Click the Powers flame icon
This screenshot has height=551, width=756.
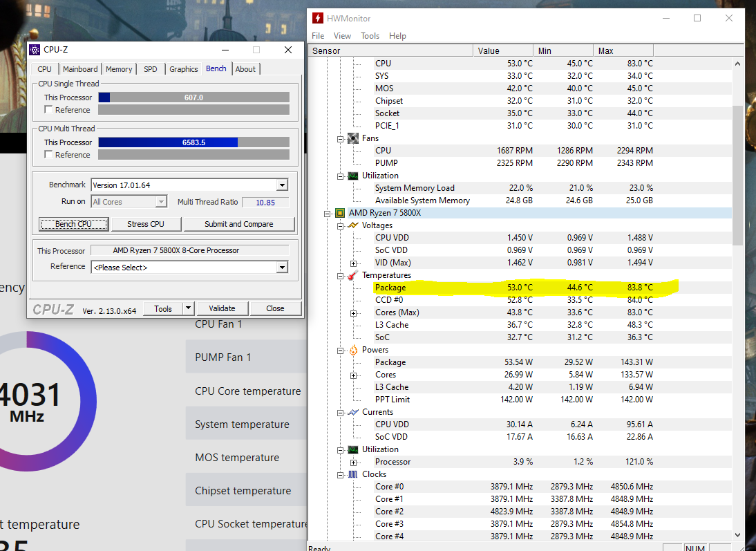(353, 350)
